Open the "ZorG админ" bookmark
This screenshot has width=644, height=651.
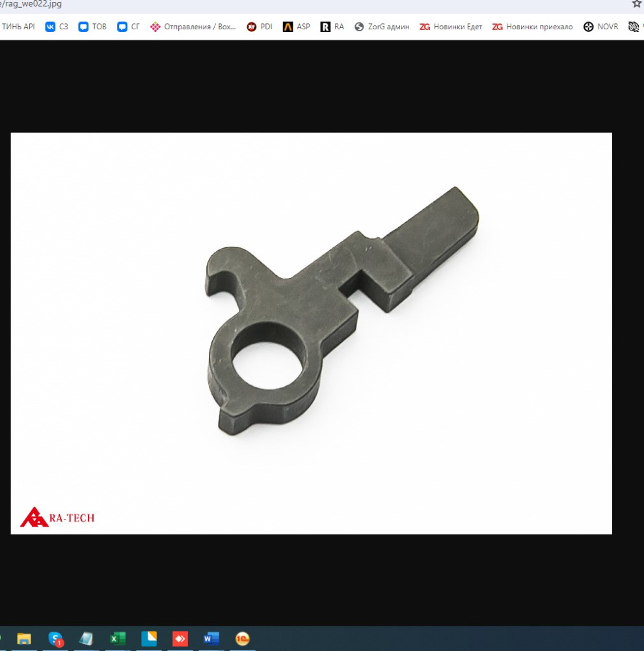coord(382,27)
